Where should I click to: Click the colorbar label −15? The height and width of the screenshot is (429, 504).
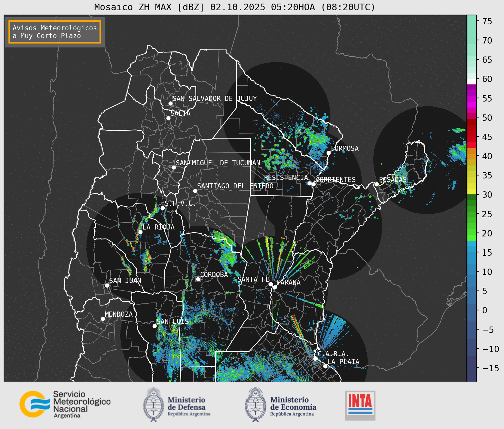tap(490, 368)
